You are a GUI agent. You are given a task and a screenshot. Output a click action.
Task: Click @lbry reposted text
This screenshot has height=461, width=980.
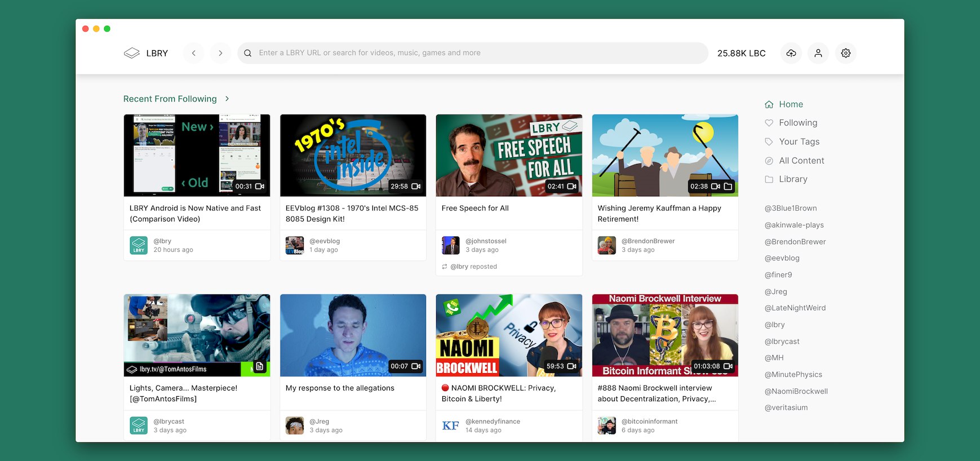tap(473, 267)
